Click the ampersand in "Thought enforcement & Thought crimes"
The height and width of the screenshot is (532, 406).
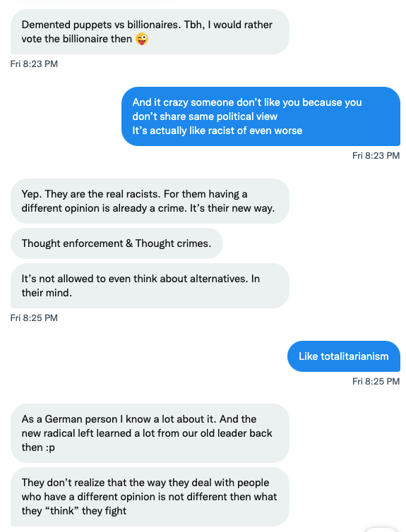pos(129,243)
